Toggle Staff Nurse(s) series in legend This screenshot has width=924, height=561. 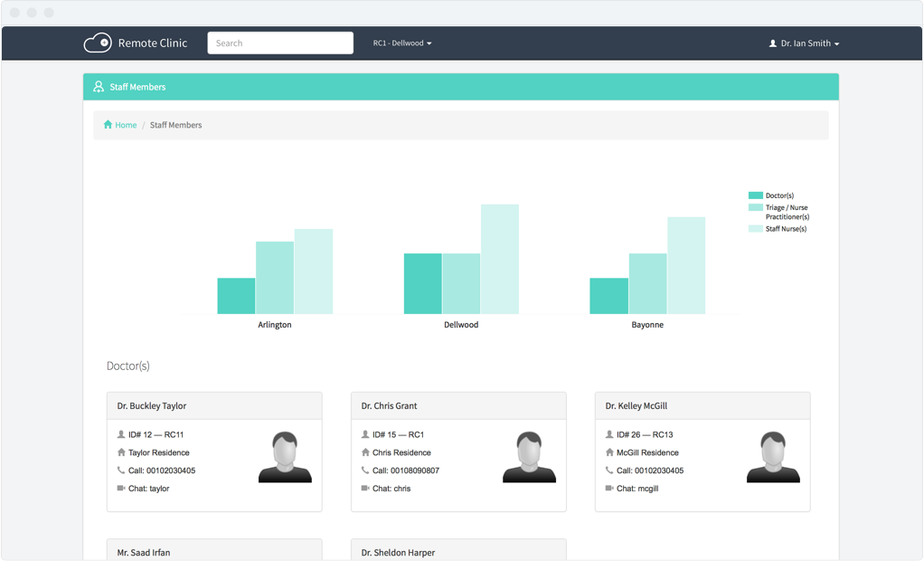coord(785,229)
